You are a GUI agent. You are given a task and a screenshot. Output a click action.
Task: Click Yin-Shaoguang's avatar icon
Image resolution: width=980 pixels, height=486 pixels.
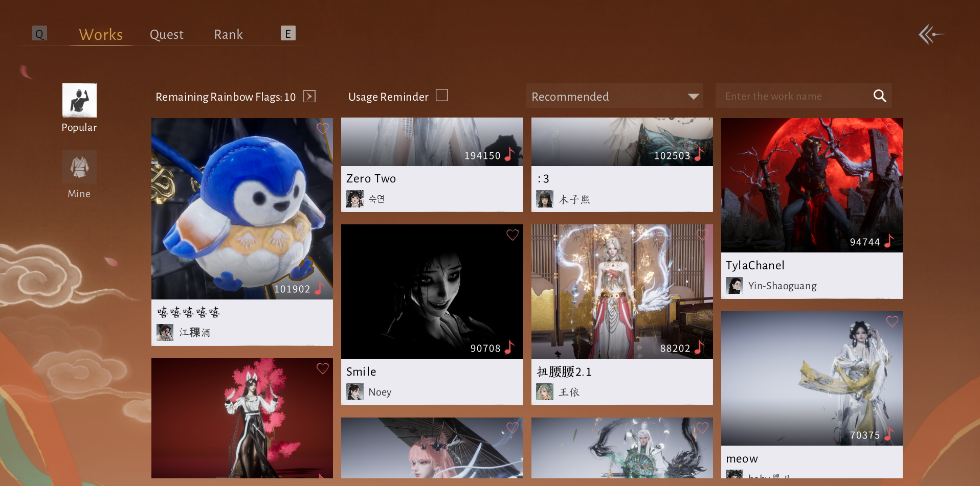734,286
